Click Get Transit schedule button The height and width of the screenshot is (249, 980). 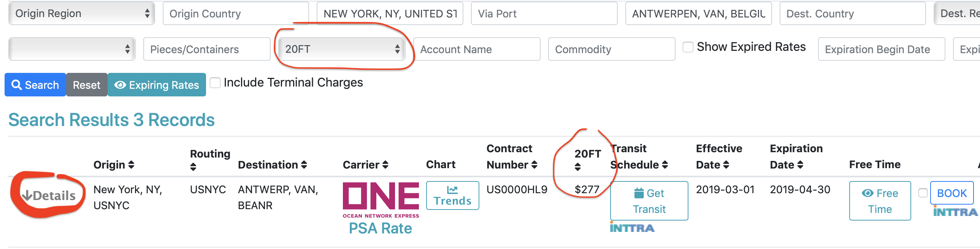click(649, 201)
